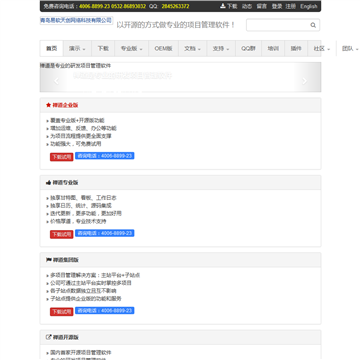Click the red star icon beside 禅道企业版

[x=48, y=105]
